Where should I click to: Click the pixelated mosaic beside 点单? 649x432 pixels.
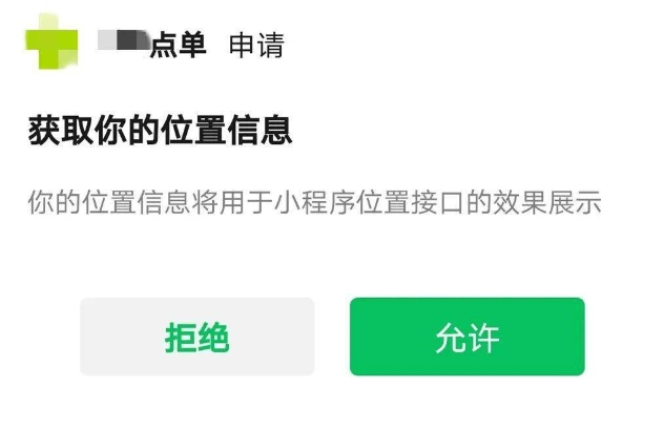click(123, 41)
